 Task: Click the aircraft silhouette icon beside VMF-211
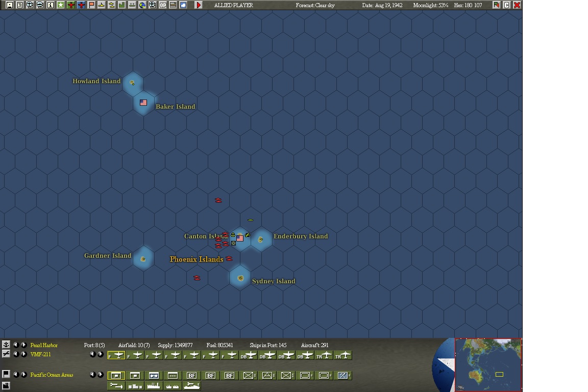6,354
